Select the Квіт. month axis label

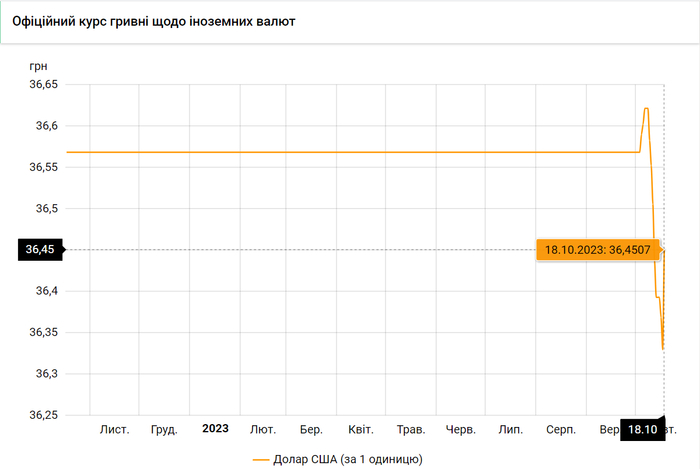click(x=361, y=429)
